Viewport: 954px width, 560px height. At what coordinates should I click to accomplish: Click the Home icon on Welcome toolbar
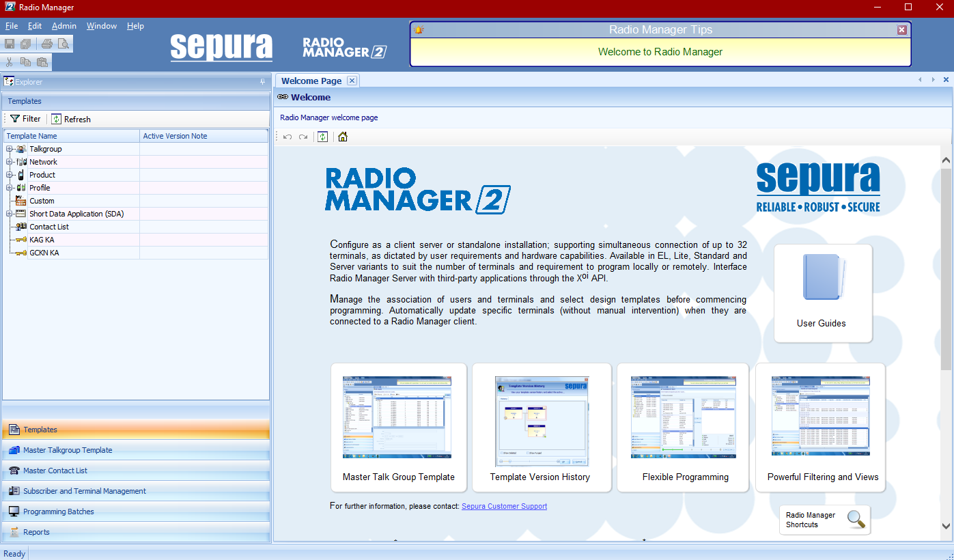click(343, 137)
